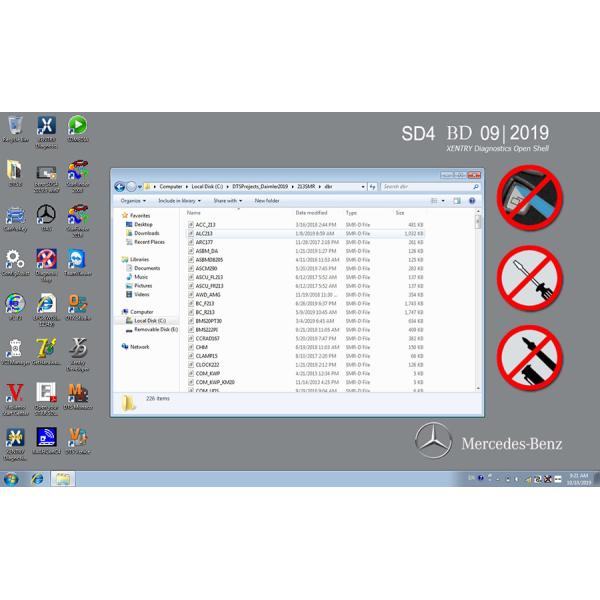Click the Internet Explorer taskbar icon
Screen dimensions: 600x600
point(37,479)
